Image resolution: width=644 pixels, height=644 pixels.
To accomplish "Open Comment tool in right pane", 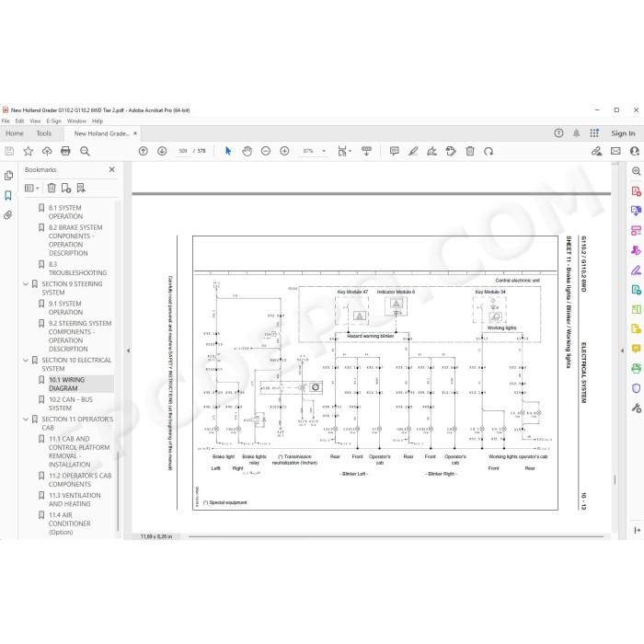I will pos(636,349).
